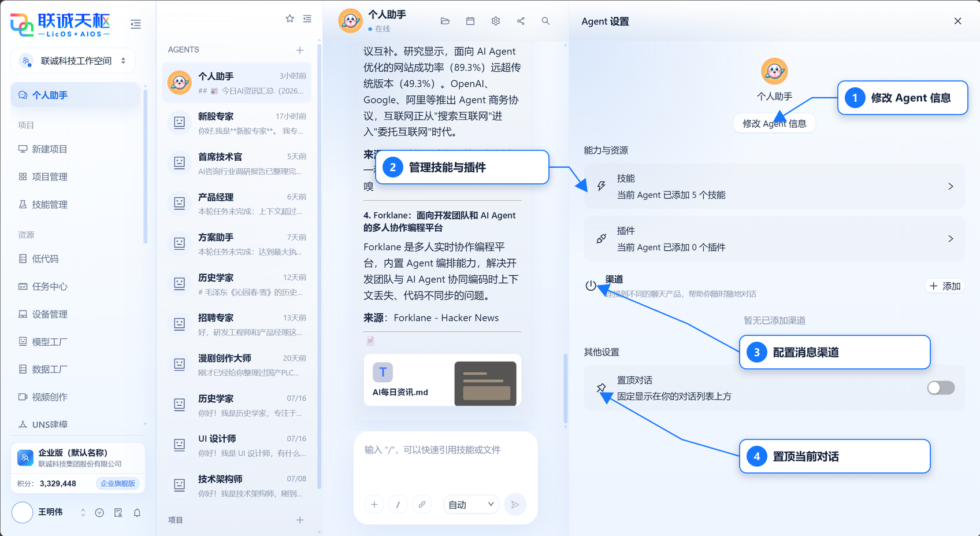Open the notification bell at bottom left

coord(137,513)
